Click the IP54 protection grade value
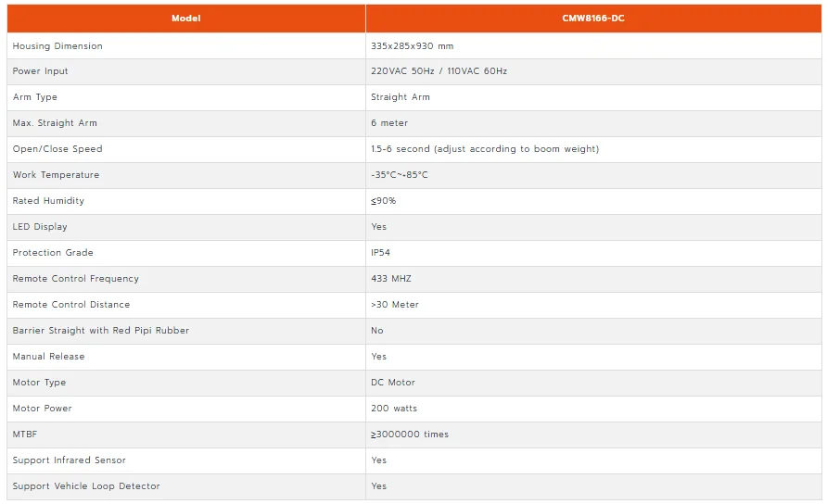This screenshot has width=827, height=504. point(380,253)
